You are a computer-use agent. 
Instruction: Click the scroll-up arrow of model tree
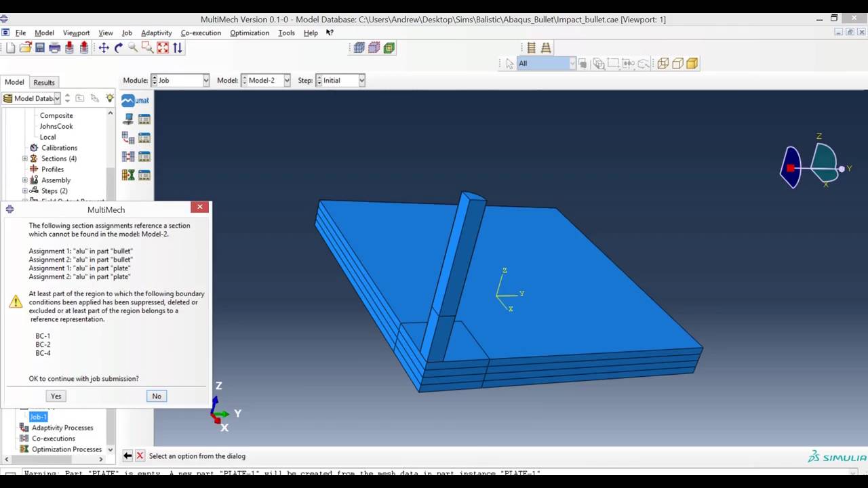click(x=111, y=113)
